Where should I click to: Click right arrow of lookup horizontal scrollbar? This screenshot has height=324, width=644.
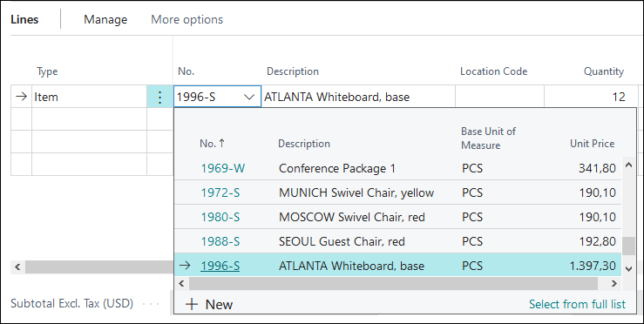tap(614, 283)
